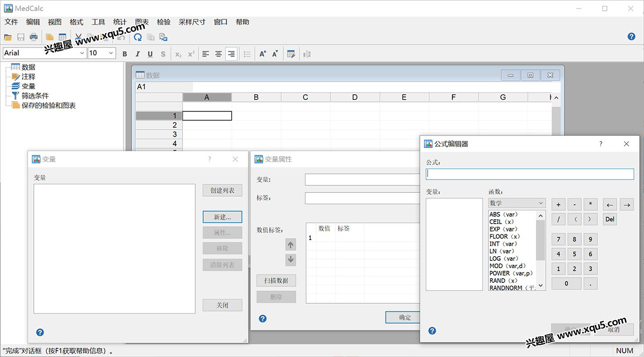Click row 3 header in 数据 window
Viewport: 644px width, 357px height.
159,134
